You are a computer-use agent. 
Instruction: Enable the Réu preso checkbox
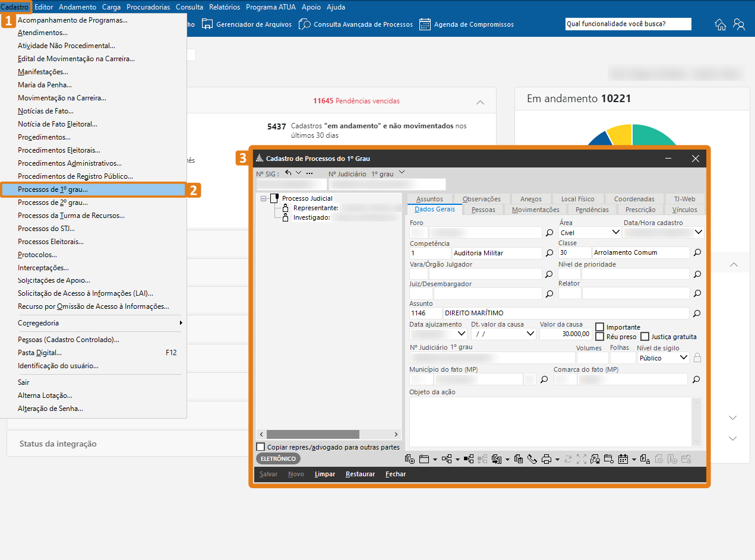point(600,337)
